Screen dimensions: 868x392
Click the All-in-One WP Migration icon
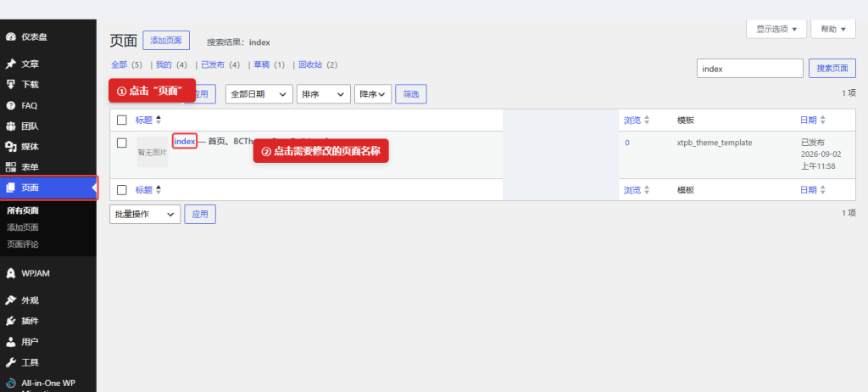(10, 384)
